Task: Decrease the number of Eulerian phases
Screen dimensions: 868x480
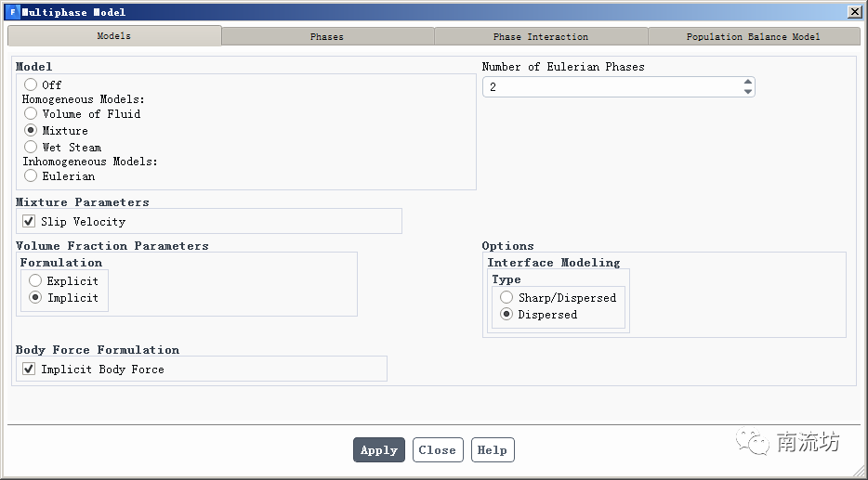Action: (748, 91)
